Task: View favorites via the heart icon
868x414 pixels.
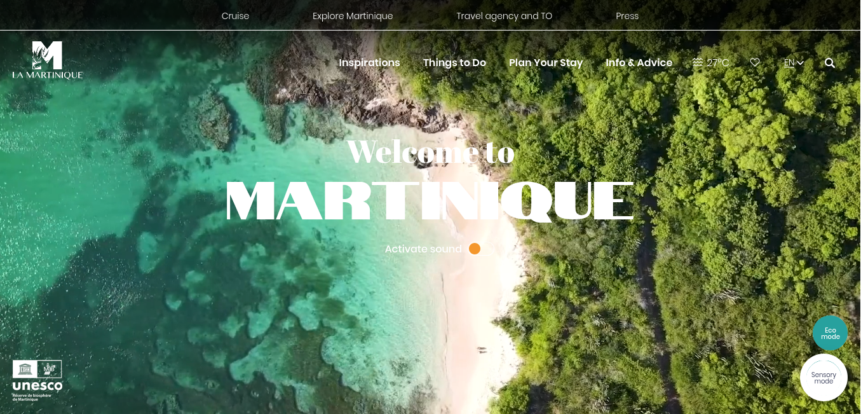Action: [x=755, y=62]
